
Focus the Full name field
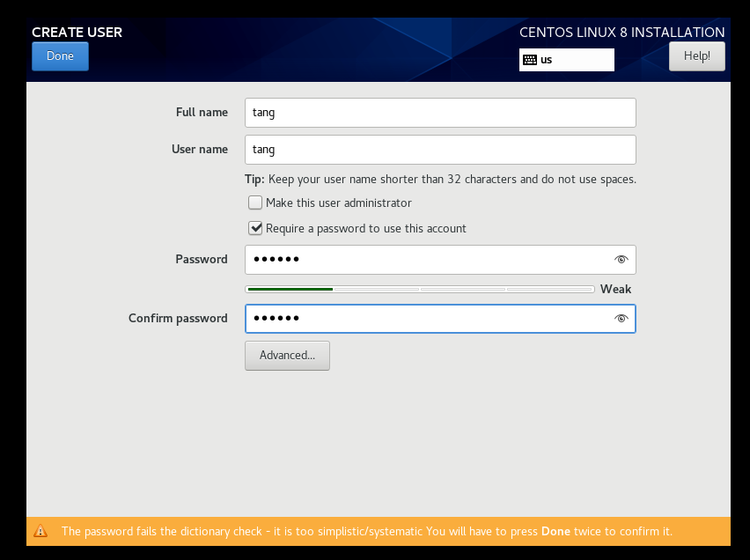coord(440,113)
